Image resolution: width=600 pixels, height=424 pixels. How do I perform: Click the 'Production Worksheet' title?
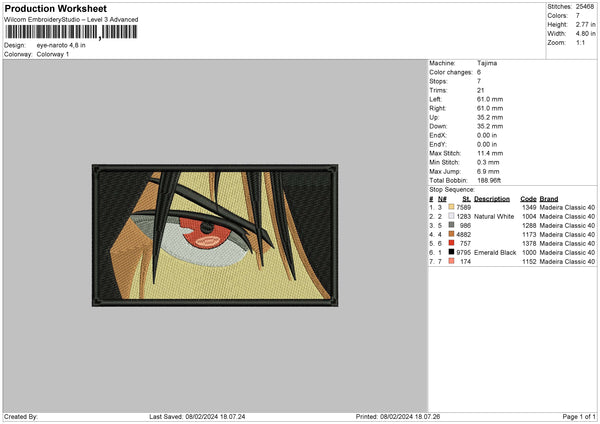tap(55, 9)
